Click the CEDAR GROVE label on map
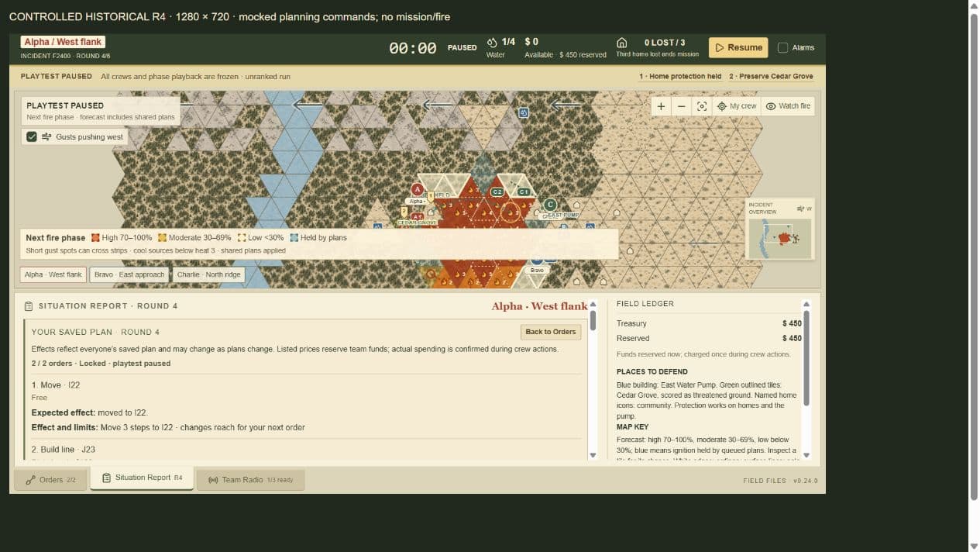The height and width of the screenshot is (552, 980). point(418,223)
